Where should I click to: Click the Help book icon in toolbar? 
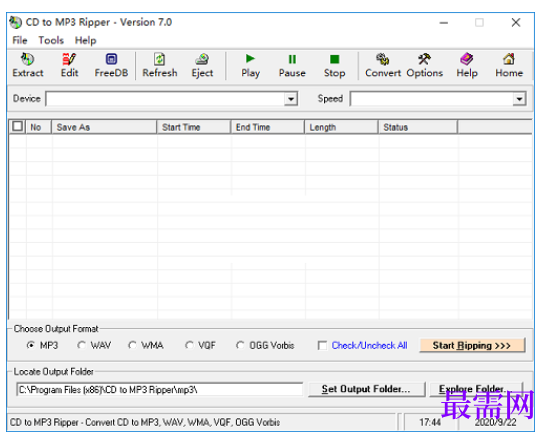click(467, 66)
